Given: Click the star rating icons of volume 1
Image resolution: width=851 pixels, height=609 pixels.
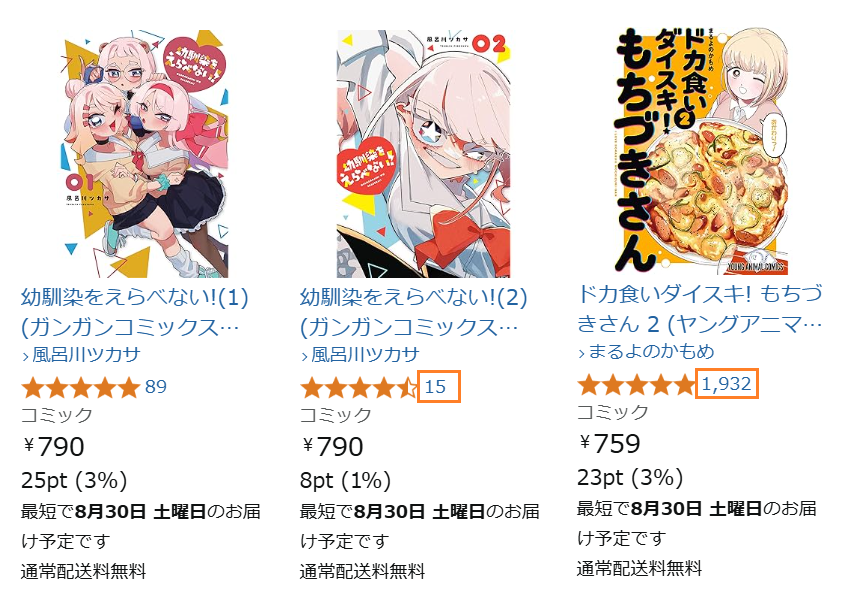Looking at the screenshot, I should [81, 388].
